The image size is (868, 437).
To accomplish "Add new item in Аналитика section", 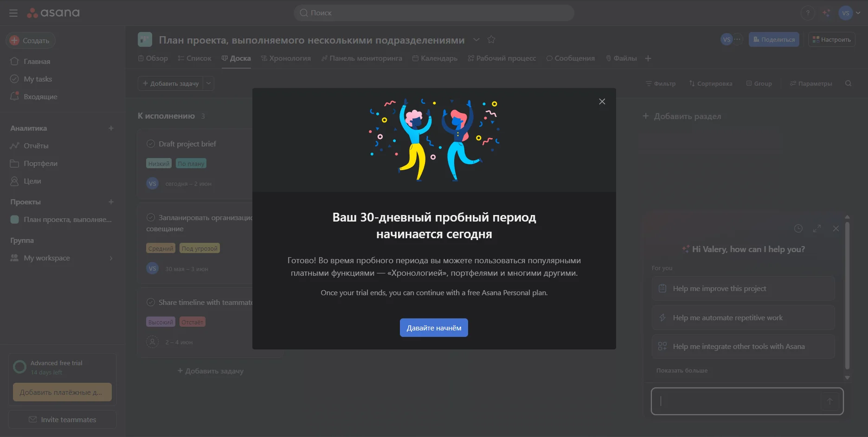I will pos(111,128).
